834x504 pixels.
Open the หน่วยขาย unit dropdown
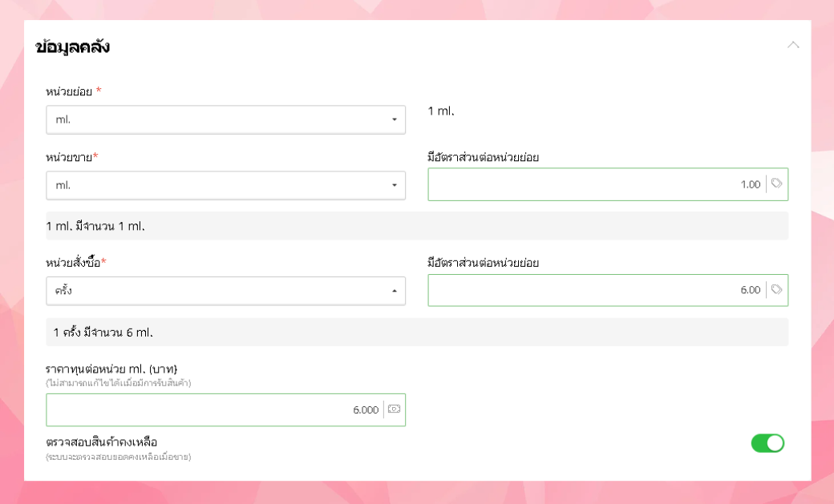point(225,185)
